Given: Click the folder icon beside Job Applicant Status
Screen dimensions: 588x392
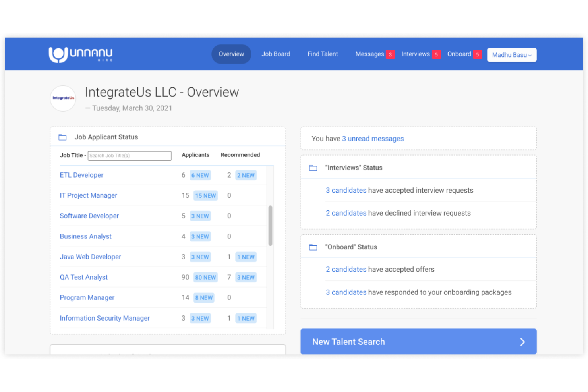Looking at the screenshot, I should tap(62, 137).
